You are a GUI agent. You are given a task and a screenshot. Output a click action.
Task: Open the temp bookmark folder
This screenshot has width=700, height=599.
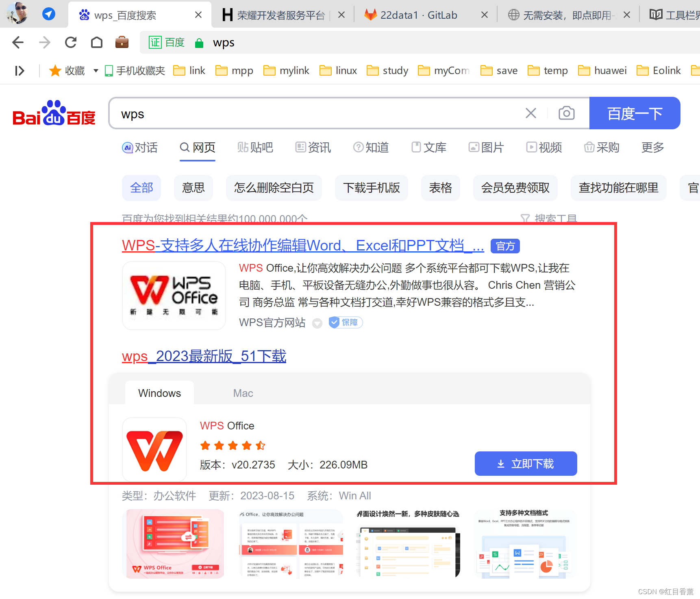point(548,71)
